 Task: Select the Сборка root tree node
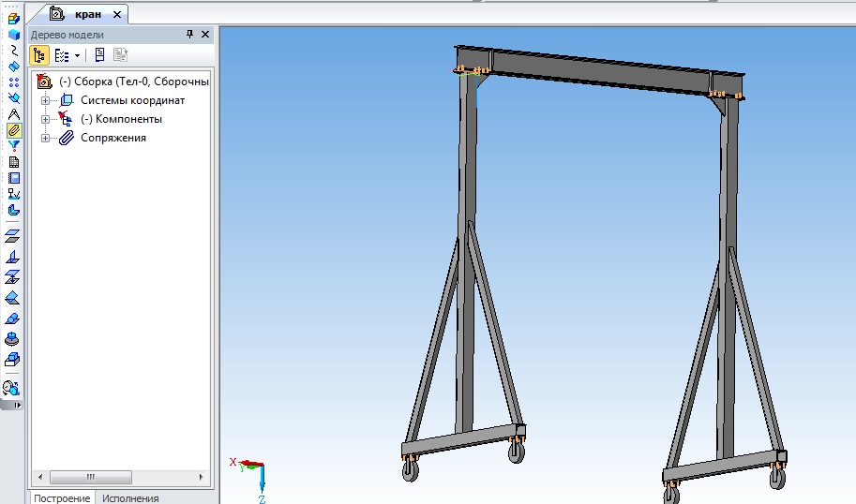[134, 82]
